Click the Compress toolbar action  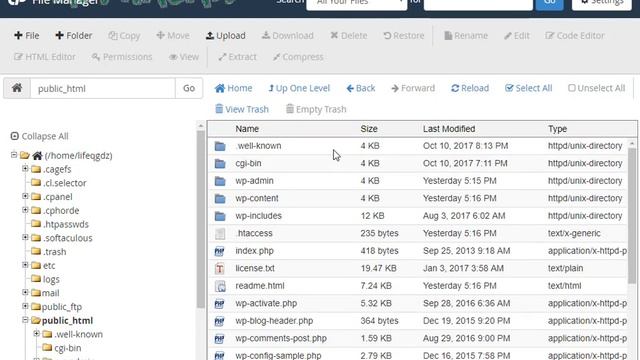[x=298, y=57]
